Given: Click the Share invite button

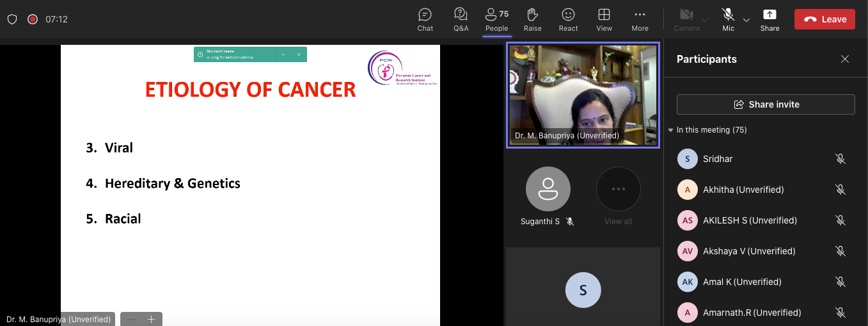Looking at the screenshot, I should [766, 104].
